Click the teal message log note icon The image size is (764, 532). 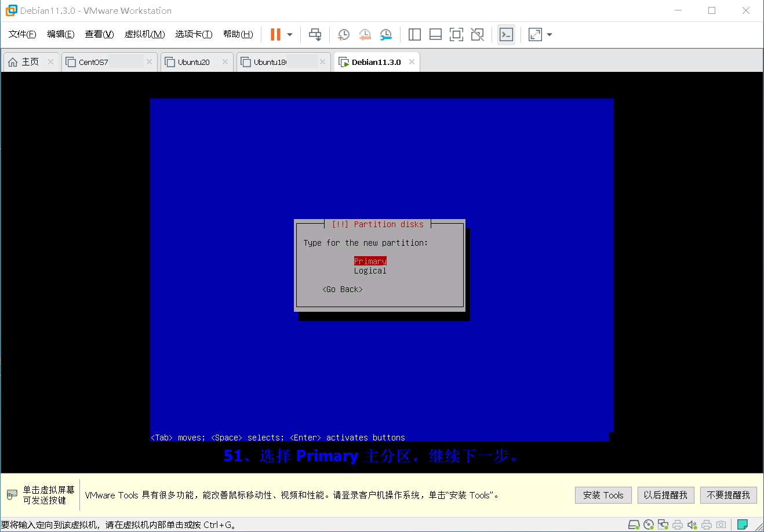pos(743,525)
